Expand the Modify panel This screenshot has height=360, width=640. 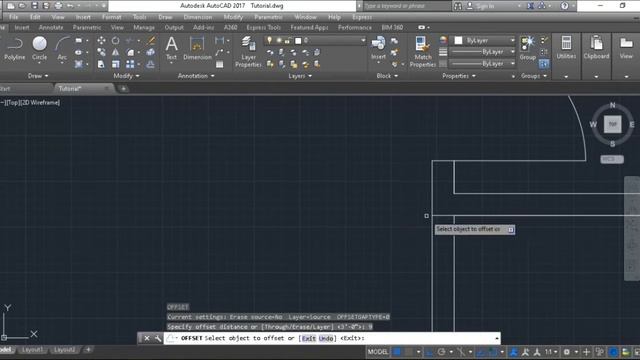(126, 76)
